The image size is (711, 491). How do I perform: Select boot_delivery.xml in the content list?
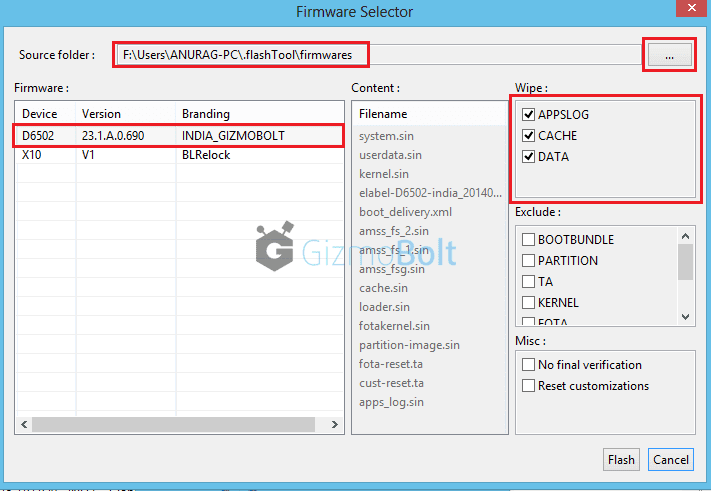click(405, 212)
